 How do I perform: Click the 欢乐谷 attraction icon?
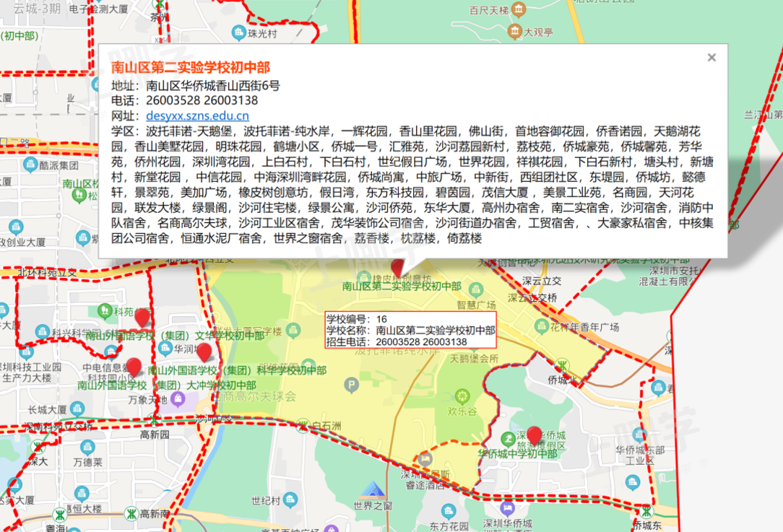462,397
